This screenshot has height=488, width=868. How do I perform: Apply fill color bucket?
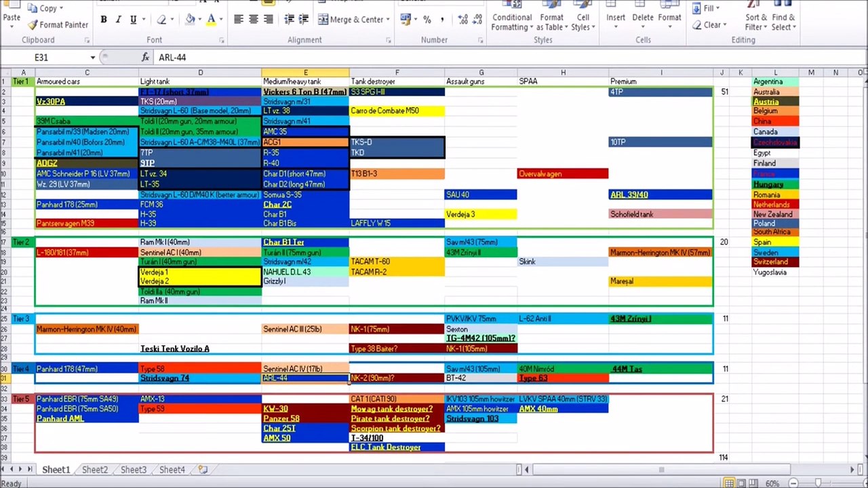click(191, 20)
